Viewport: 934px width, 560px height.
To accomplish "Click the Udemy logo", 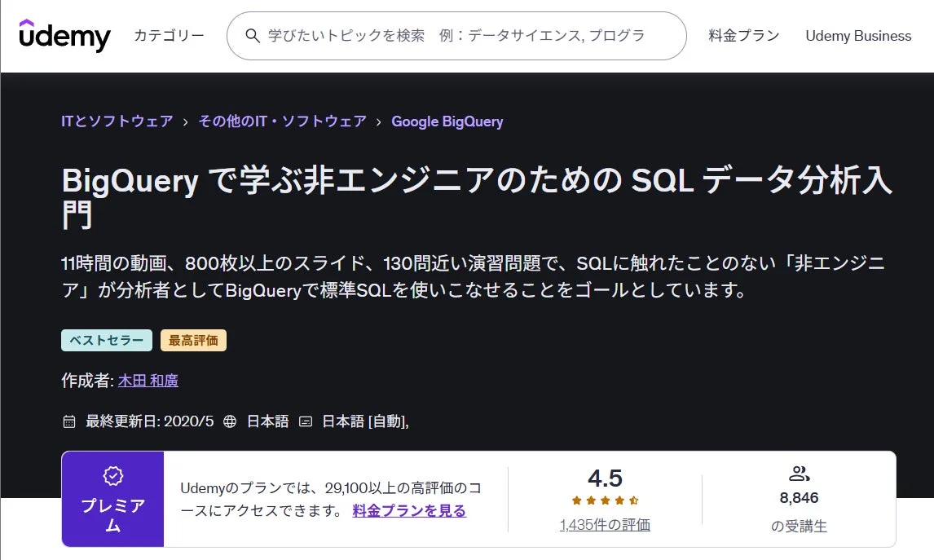I will (64, 36).
